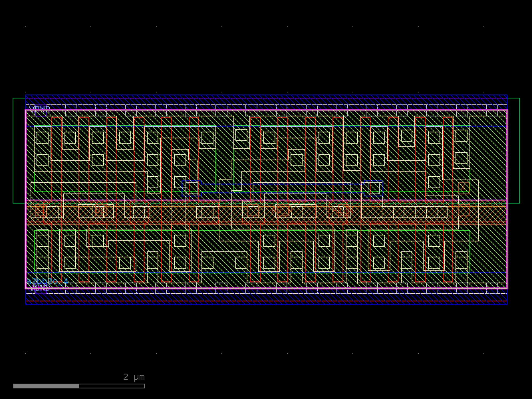Click the 2 µm scale text

point(134,377)
